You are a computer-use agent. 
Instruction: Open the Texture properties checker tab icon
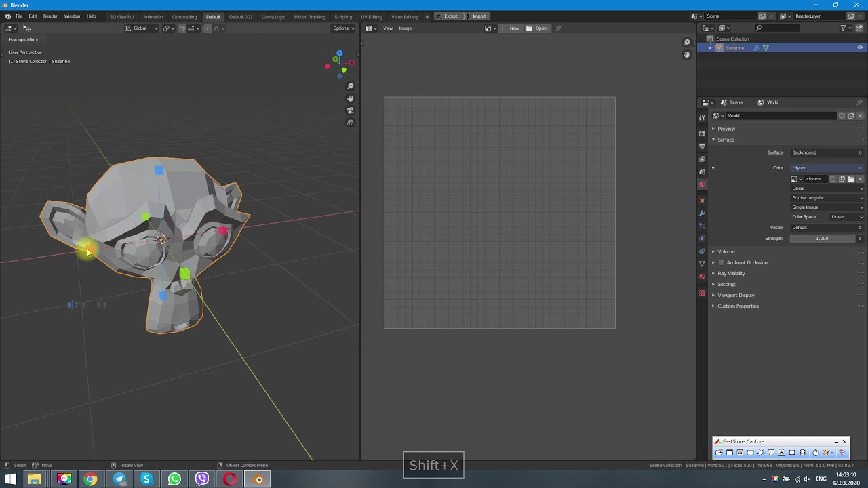coord(702,293)
